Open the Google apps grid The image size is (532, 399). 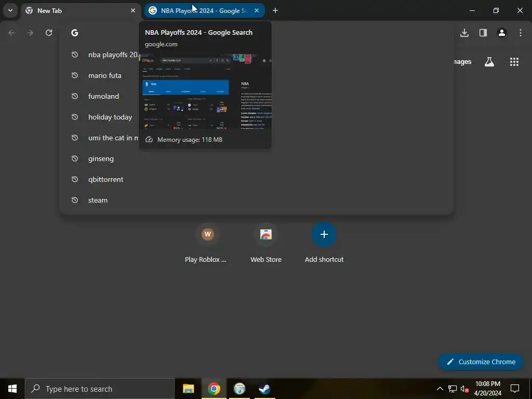coord(514,62)
